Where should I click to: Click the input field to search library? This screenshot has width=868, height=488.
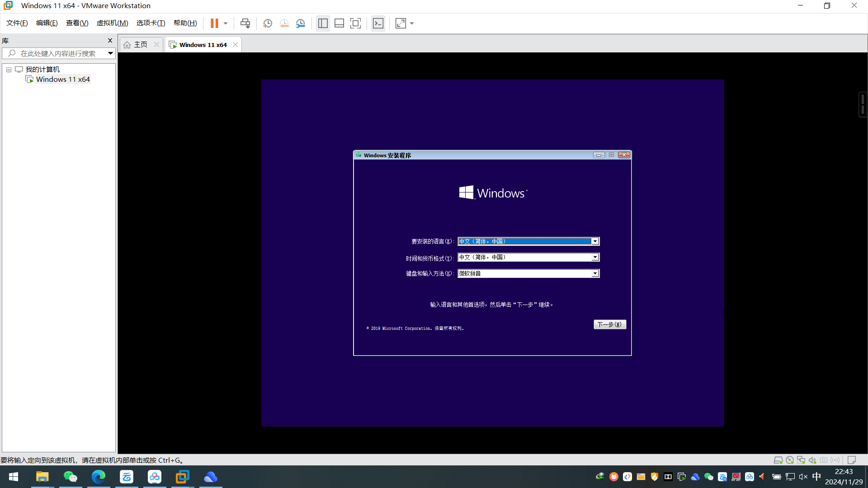[x=57, y=53]
